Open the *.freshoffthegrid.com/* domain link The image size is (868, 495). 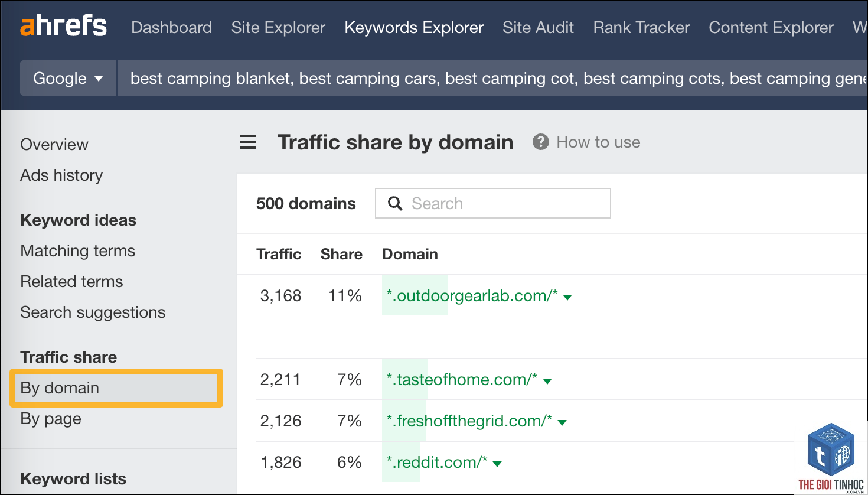pyautogui.click(x=469, y=421)
